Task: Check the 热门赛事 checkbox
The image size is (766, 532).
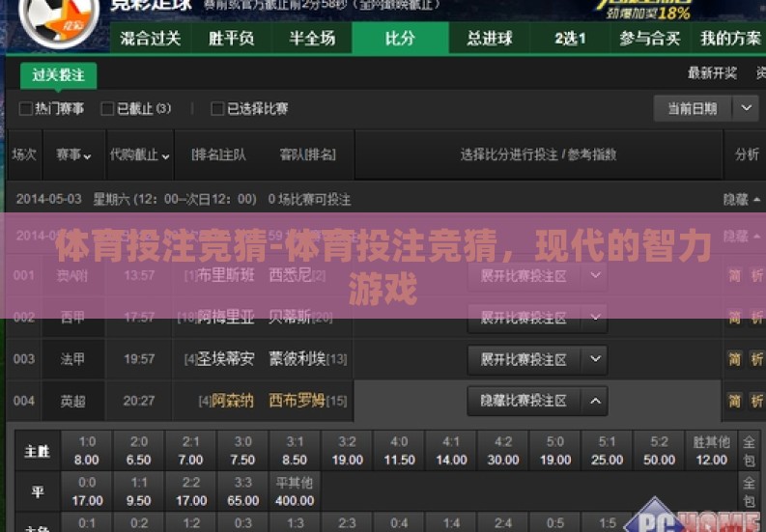Action: [x=25, y=108]
